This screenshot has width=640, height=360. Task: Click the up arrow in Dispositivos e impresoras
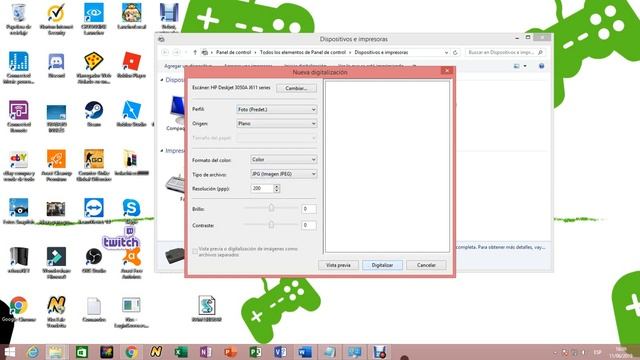[x=195, y=52]
